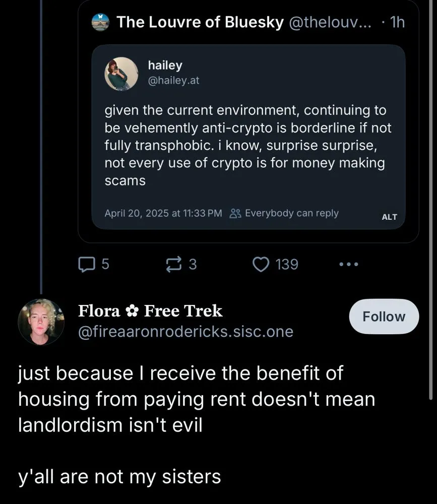Click the people icon beside Everybody can reply
This screenshot has width=437, height=504.
tap(235, 213)
